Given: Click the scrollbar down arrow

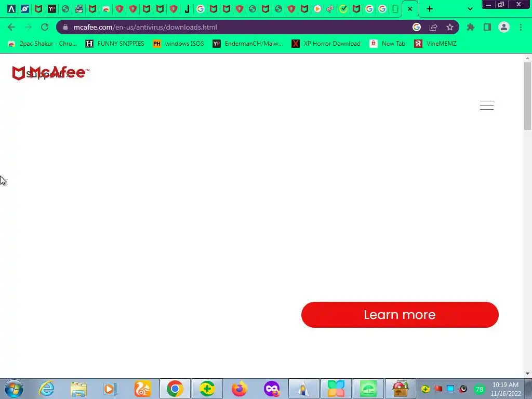Looking at the screenshot, I should [527, 374].
